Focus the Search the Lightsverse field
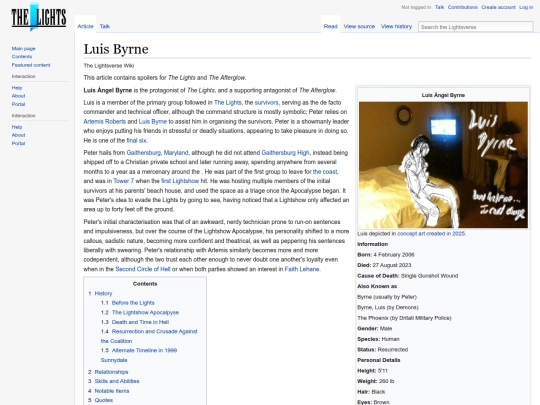Screen dimensions: 540x405 [x=476, y=27]
